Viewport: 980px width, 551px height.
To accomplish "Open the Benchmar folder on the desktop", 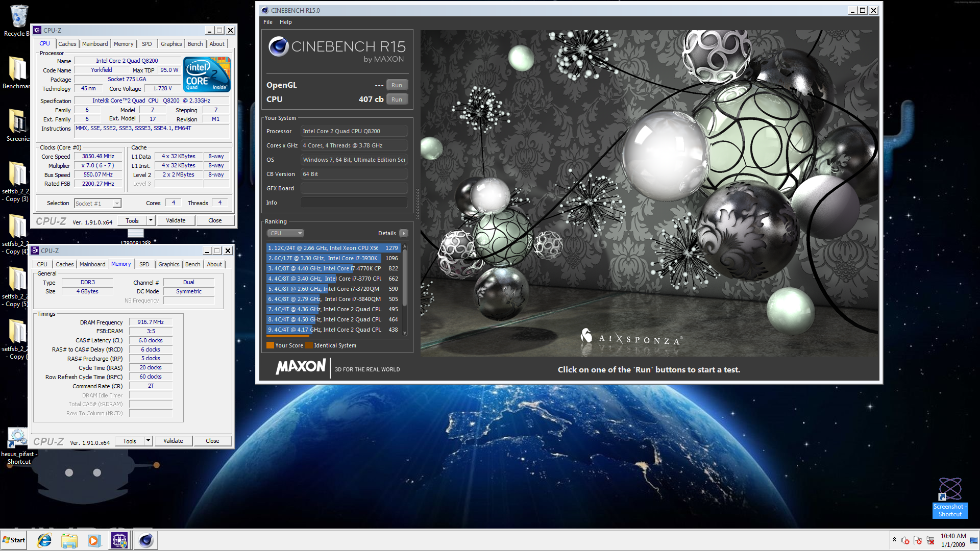I will pos(17,72).
